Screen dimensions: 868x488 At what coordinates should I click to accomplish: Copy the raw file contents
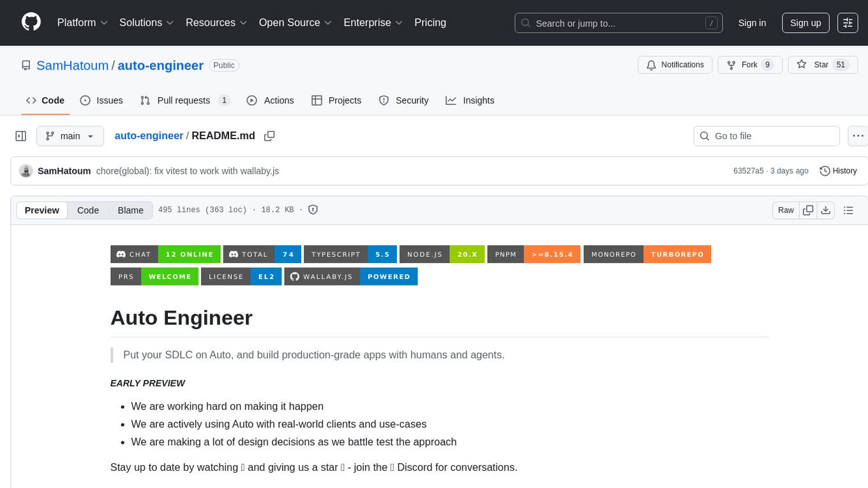point(808,210)
